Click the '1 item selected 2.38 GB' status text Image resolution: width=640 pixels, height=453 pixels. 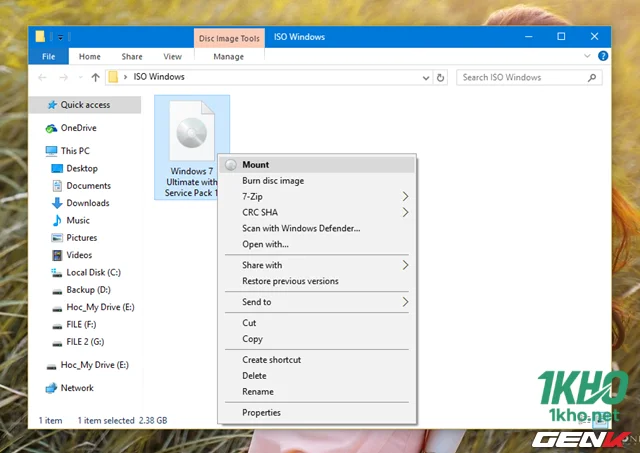pos(122,420)
